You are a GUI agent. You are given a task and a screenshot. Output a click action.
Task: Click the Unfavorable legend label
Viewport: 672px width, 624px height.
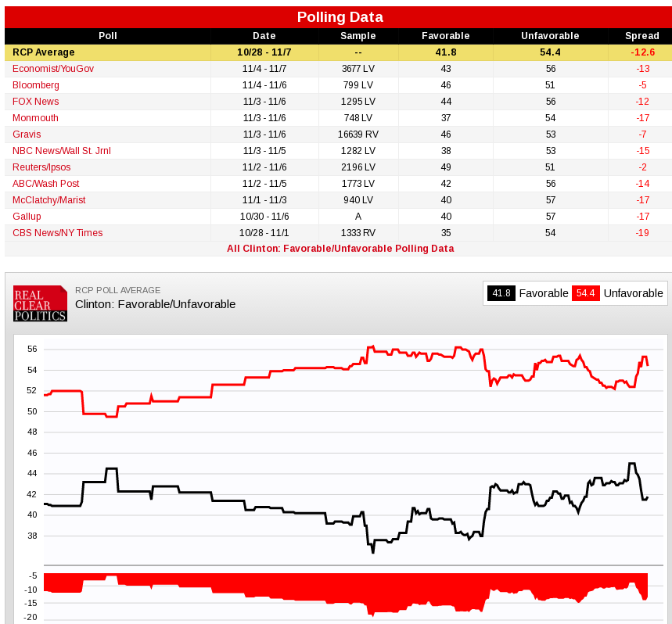[633, 293]
